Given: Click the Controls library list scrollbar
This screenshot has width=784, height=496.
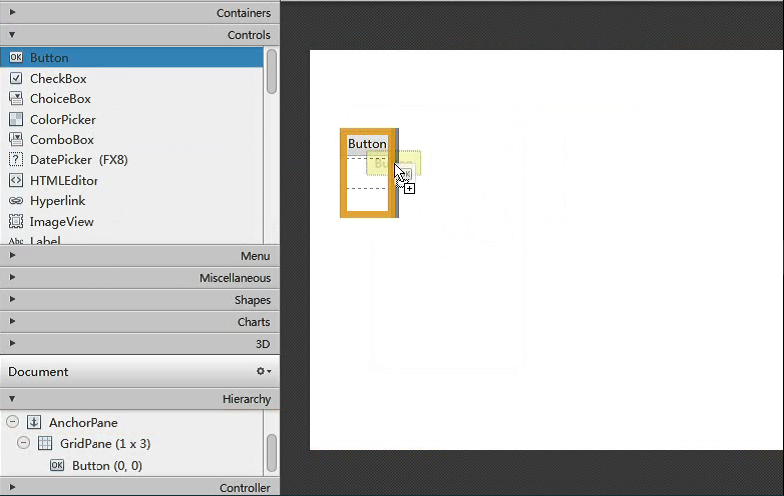Looking at the screenshot, I should pyautogui.click(x=271, y=72).
